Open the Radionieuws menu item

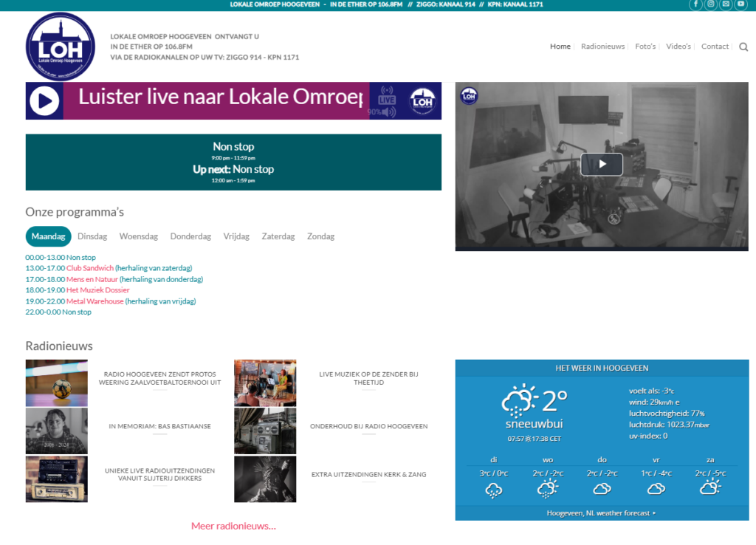point(602,47)
